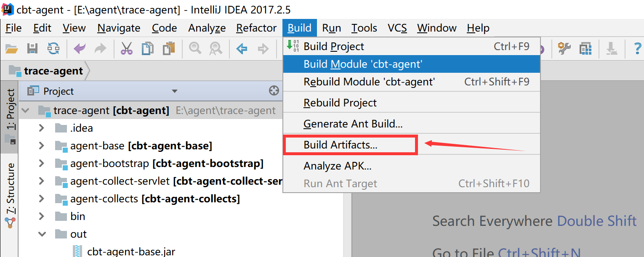The height and width of the screenshot is (257, 644).
Task: Select the Project panel title label
Action: (x=59, y=91)
